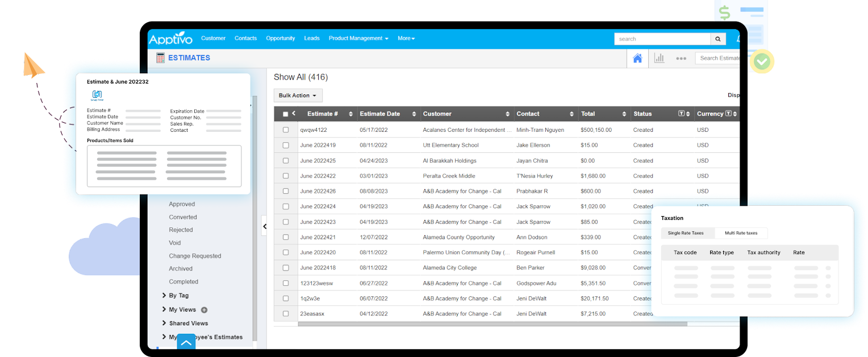The height and width of the screenshot is (357, 868).
Task: Toggle the select-all checkbox in table header
Action: (x=285, y=114)
